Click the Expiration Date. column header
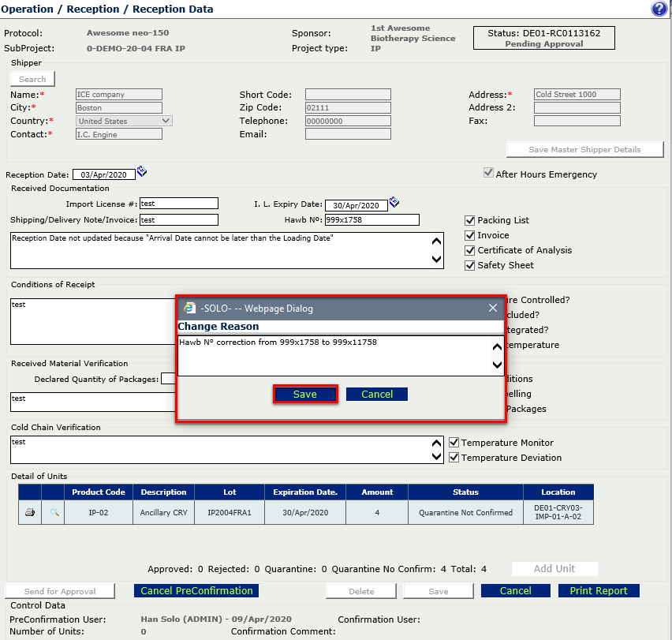 point(305,492)
